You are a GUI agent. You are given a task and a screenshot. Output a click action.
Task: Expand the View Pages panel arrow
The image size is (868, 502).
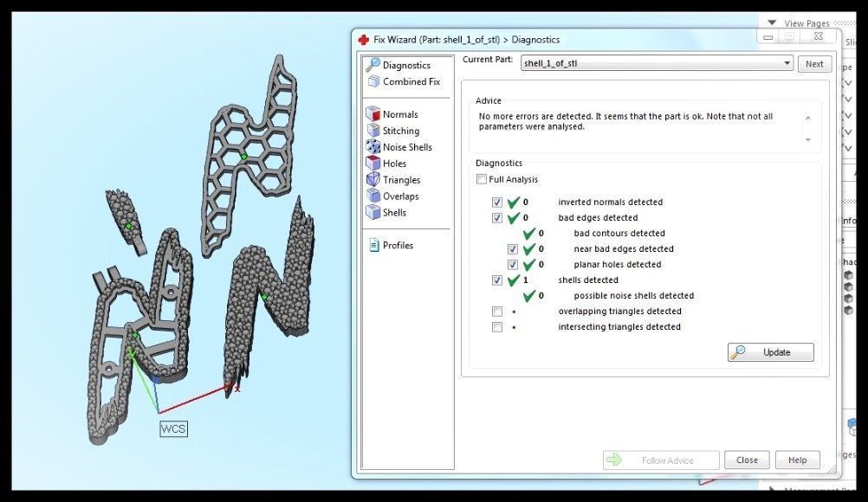pyautogui.click(x=772, y=23)
